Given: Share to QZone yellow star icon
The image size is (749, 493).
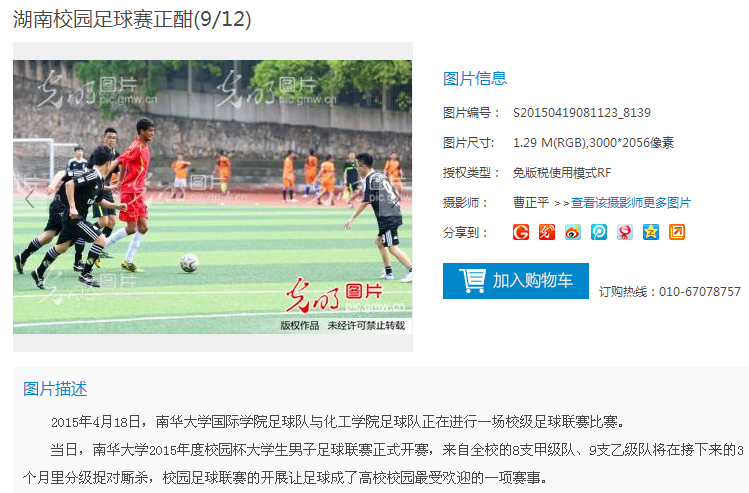Looking at the screenshot, I should click(651, 232).
